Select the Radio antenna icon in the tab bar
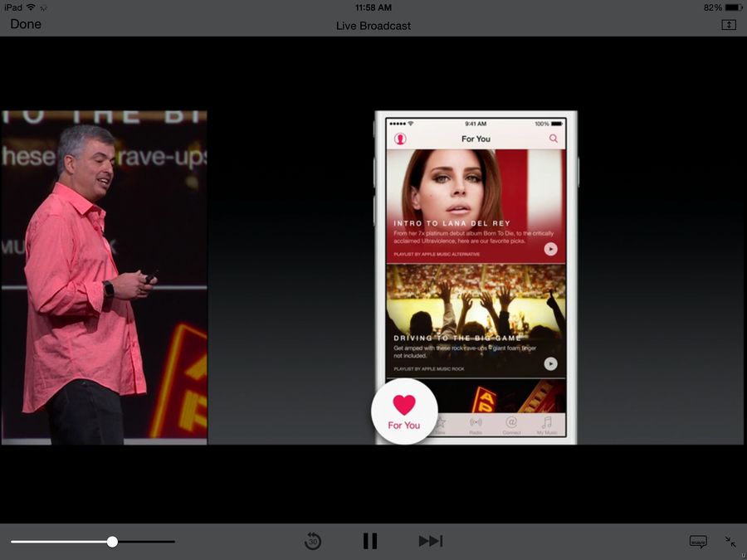This screenshot has height=560, width=747. 474,423
